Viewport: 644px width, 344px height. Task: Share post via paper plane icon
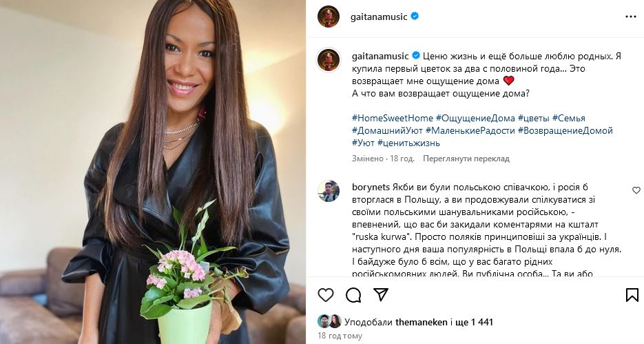click(x=381, y=294)
